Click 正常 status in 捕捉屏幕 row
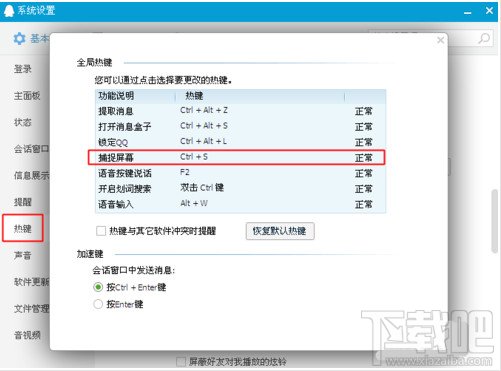501x371 pixels. click(x=363, y=158)
